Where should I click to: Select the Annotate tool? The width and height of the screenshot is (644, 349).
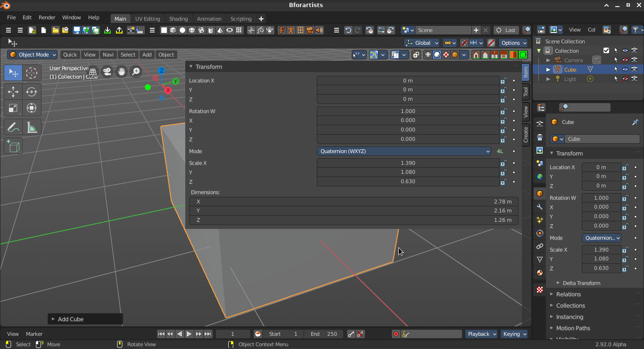pyautogui.click(x=13, y=128)
